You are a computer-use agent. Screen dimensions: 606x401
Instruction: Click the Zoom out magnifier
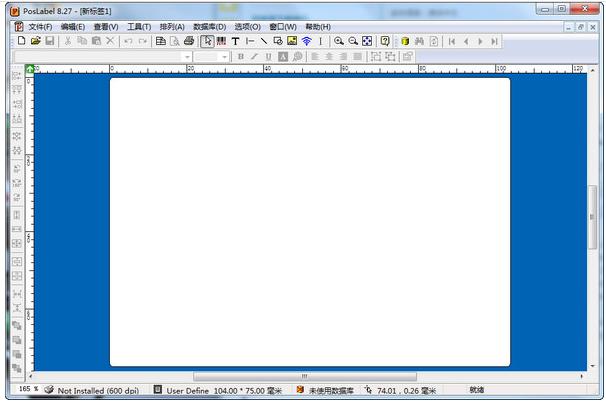pos(353,41)
